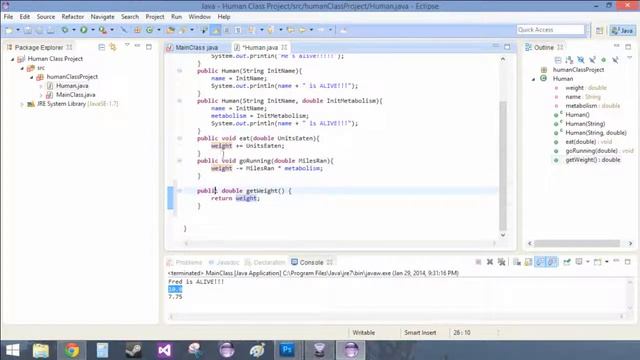Toggle Sort in Outline view

569,60
